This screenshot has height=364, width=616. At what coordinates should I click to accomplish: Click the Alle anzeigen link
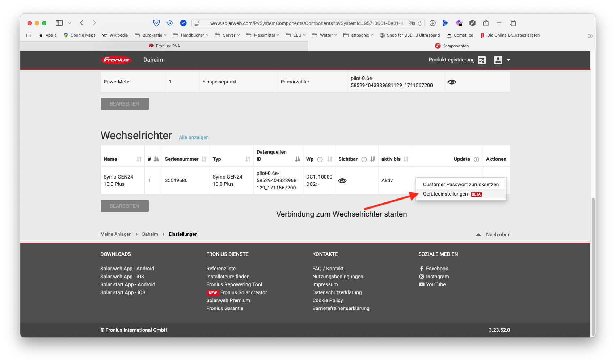coord(194,137)
